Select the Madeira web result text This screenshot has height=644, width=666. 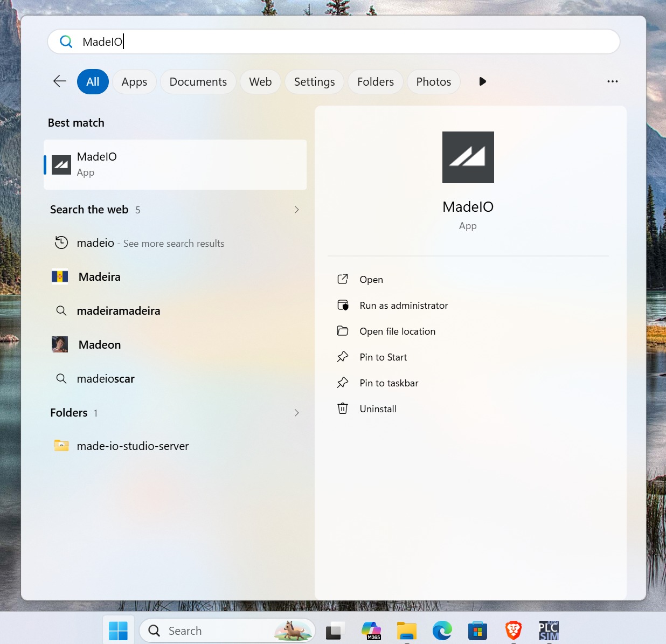(100, 277)
